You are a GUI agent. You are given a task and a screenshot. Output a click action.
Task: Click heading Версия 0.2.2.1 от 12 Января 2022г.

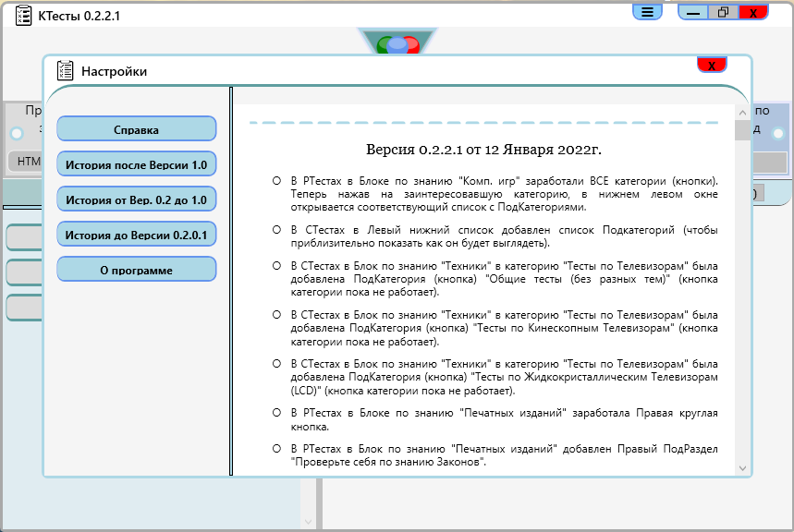pyautogui.click(x=483, y=150)
